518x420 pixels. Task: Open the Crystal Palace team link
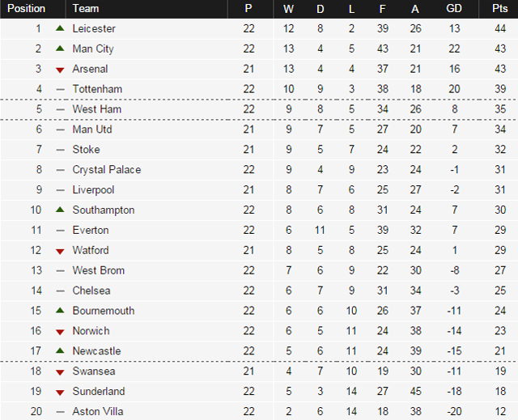(106, 170)
